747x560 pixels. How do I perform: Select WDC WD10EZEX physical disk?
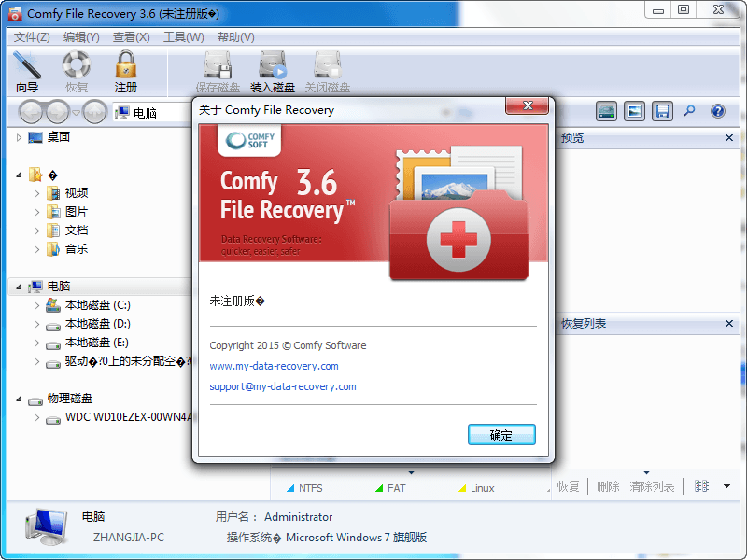pos(128,417)
